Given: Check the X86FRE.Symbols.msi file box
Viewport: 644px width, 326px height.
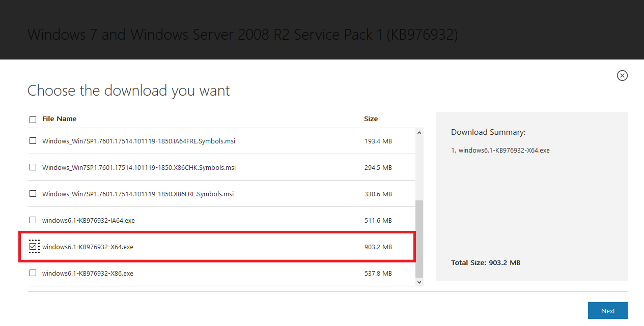Looking at the screenshot, I should pos(33,194).
